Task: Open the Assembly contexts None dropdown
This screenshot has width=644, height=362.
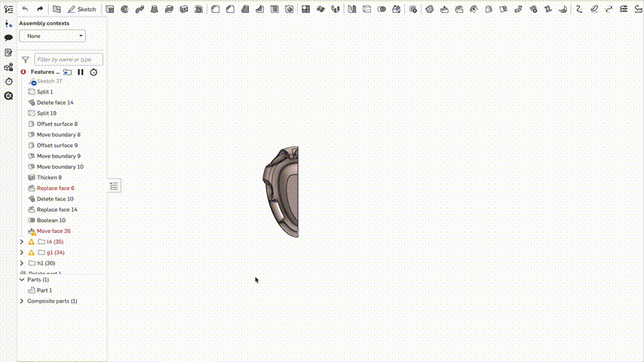Action: tap(53, 36)
